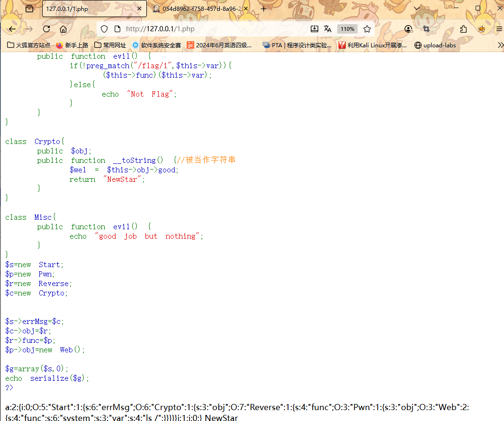The height and width of the screenshot is (421, 504).
Task: Expand the list all tabs chevron
Action: (417, 9)
